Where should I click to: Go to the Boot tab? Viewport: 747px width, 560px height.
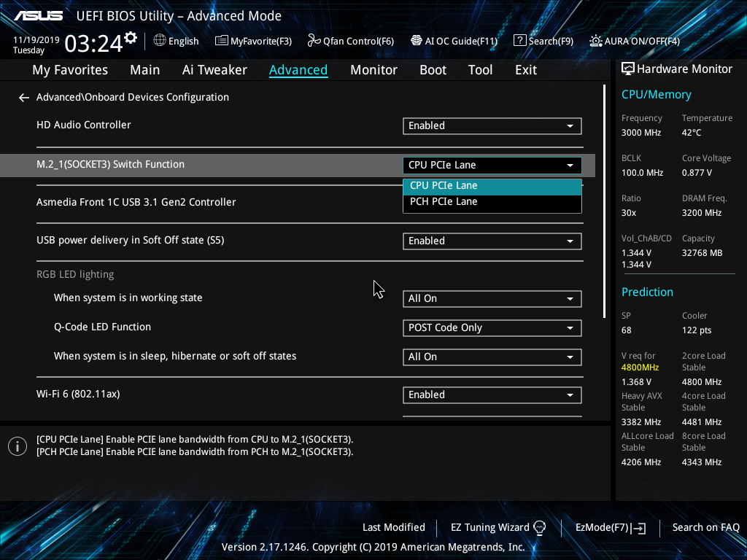coord(433,70)
